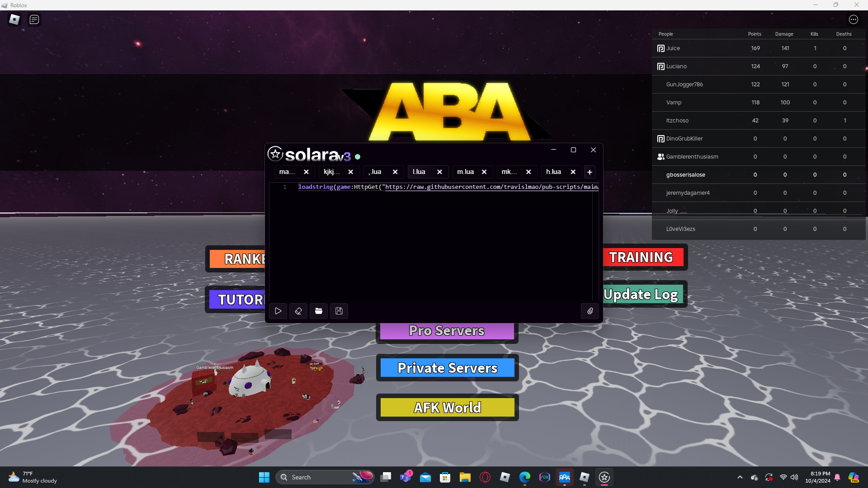
Task: Select player jeremydagamer4 in the leaderboard
Action: click(759, 193)
